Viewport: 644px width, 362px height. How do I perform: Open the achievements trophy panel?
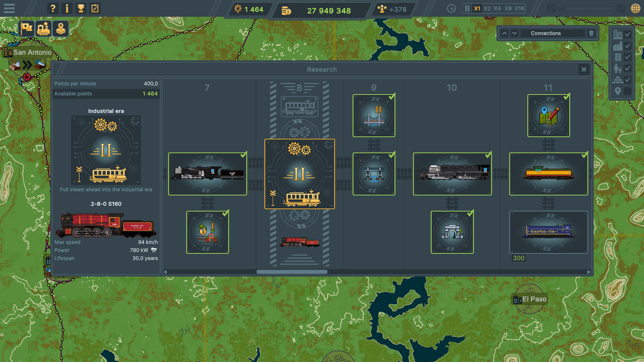(x=80, y=8)
